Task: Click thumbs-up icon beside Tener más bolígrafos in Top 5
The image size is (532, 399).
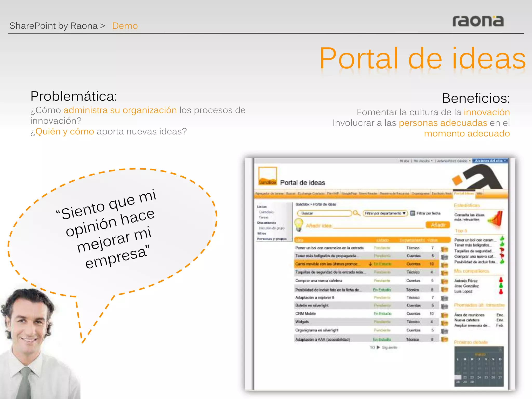Action: pyautogui.click(x=502, y=244)
